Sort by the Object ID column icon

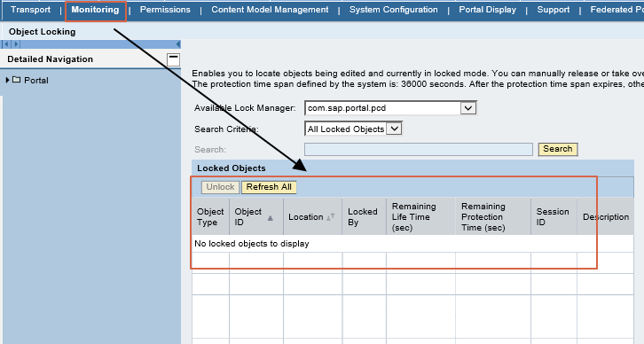271,218
